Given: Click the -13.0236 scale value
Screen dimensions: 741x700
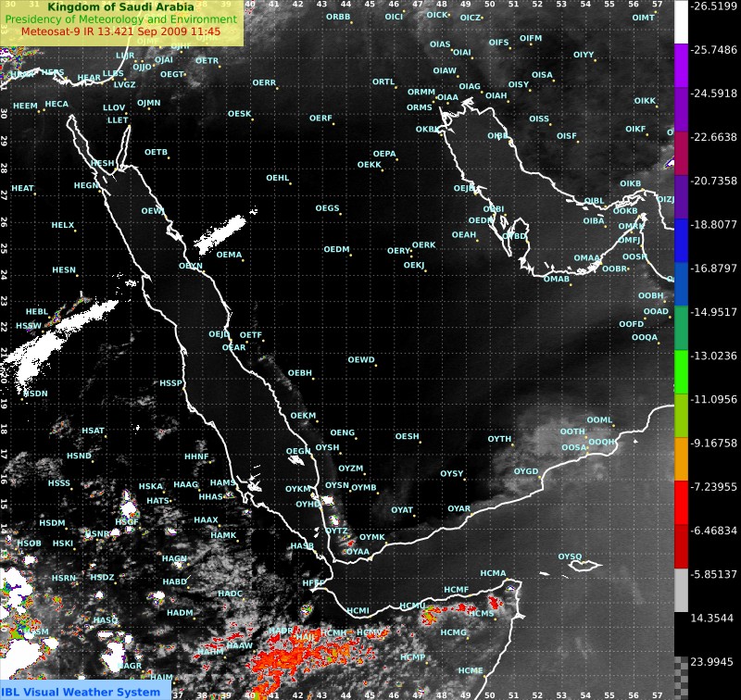Looking at the screenshot, I should (x=713, y=356).
